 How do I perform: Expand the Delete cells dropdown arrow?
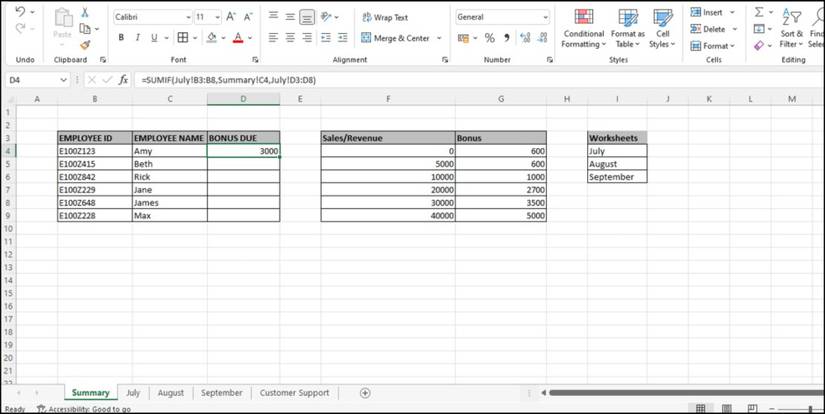click(735, 29)
